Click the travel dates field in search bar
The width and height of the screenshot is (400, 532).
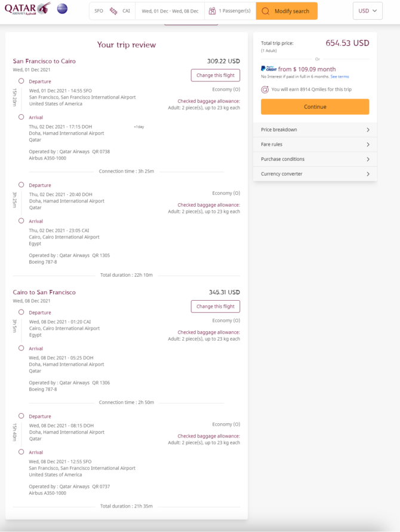pos(170,11)
